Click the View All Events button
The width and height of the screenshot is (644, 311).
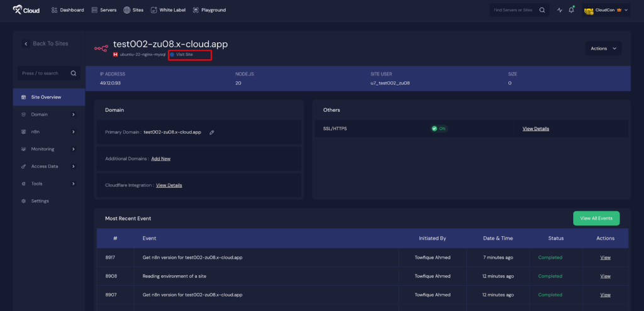[596, 218]
